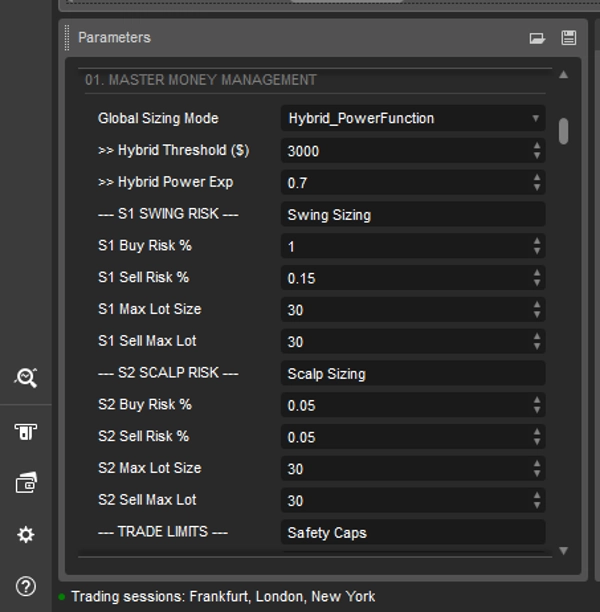Click the S1 Sell Risk % input field
Screen dimensions: 600x612
point(405,278)
